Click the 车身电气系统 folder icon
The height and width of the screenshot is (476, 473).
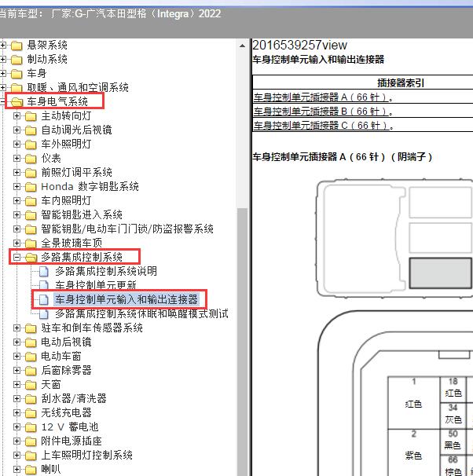(16, 102)
